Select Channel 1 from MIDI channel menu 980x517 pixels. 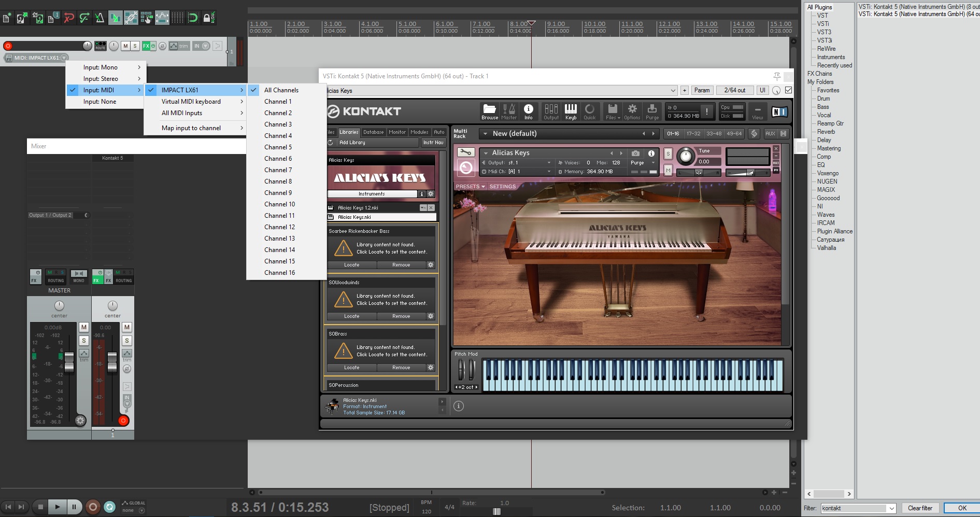278,102
